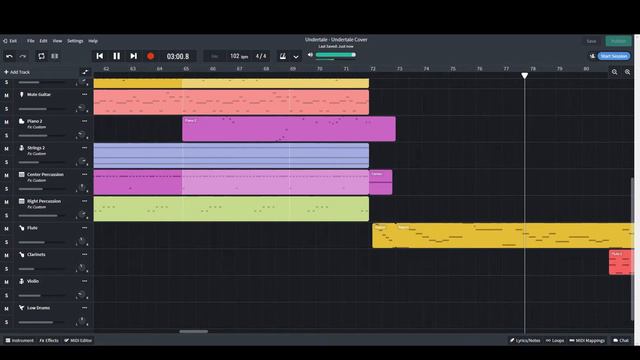
Task: Open Mute Guitar track options menu
Action: [x=84, y=94]
